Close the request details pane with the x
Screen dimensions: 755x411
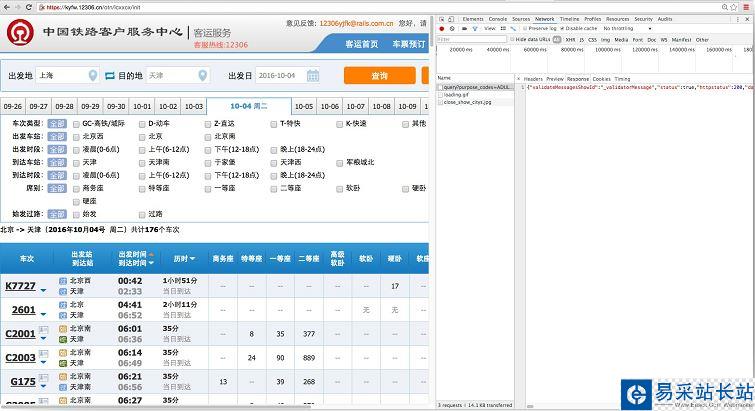[x=519, y=79]
